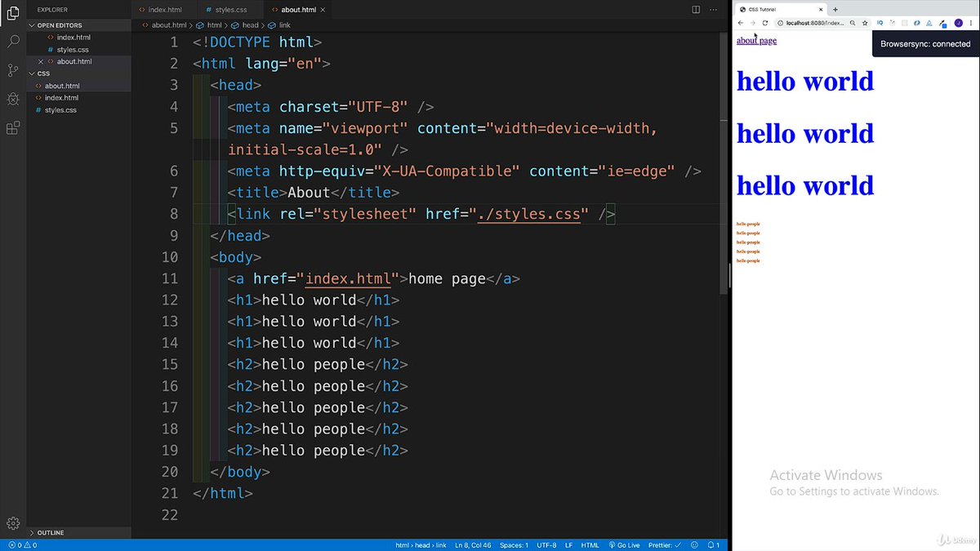Reload the browser page

[x=765, y=23]
